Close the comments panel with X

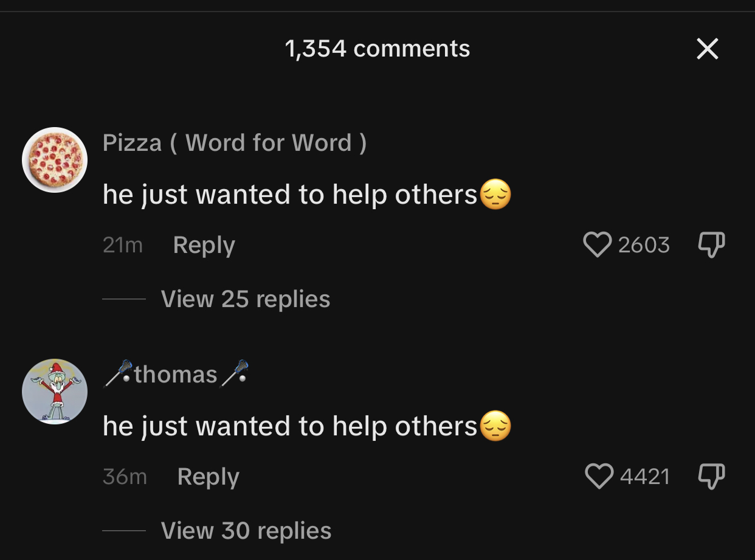[x=708, y=49]
